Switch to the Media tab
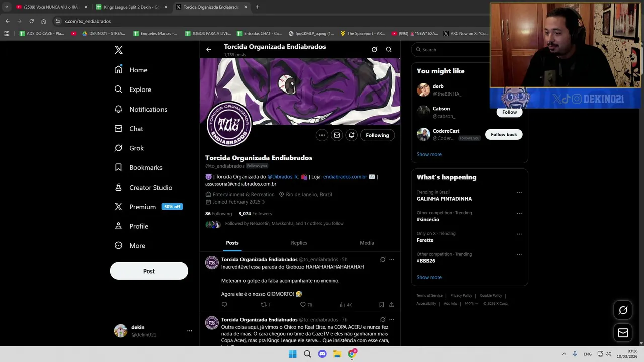The width and height of the screenshot is (644, 362). [x=367, y=243]
